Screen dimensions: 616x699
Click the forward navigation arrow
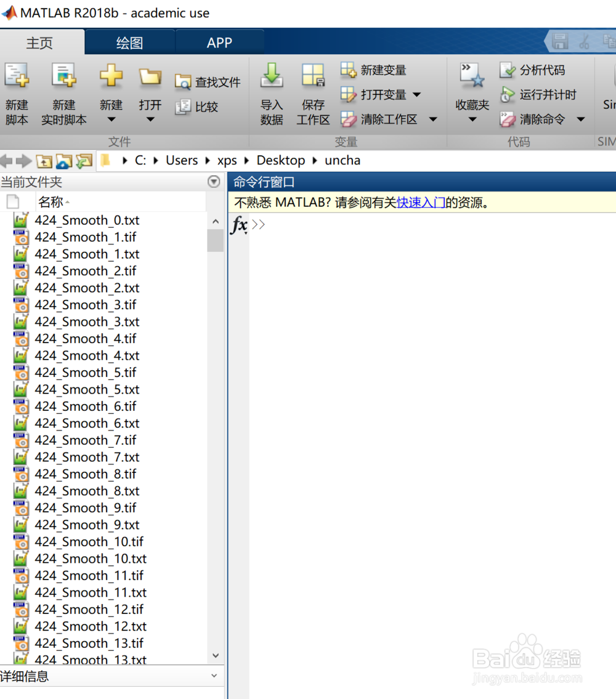pos(23,161)
